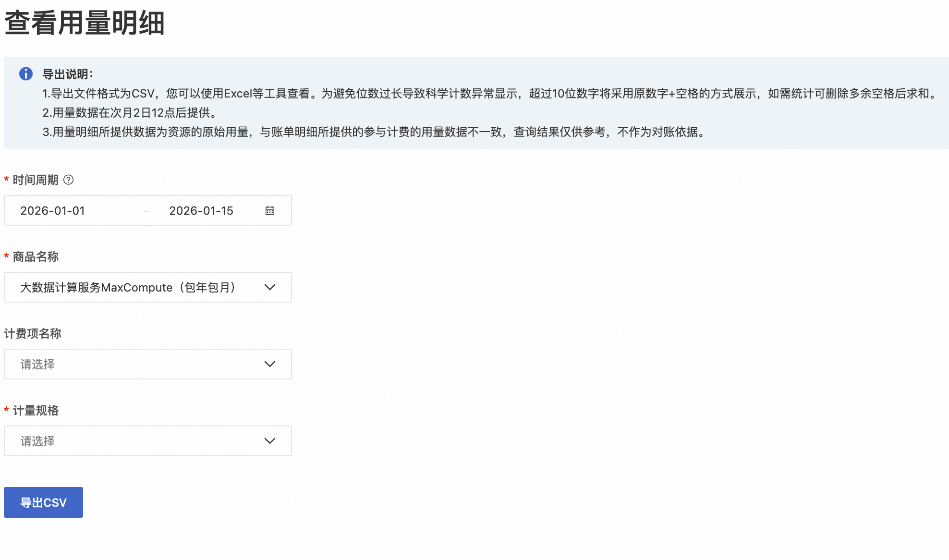
Task: Click the blue info icon in export notice
Action: tap(26, 74)
